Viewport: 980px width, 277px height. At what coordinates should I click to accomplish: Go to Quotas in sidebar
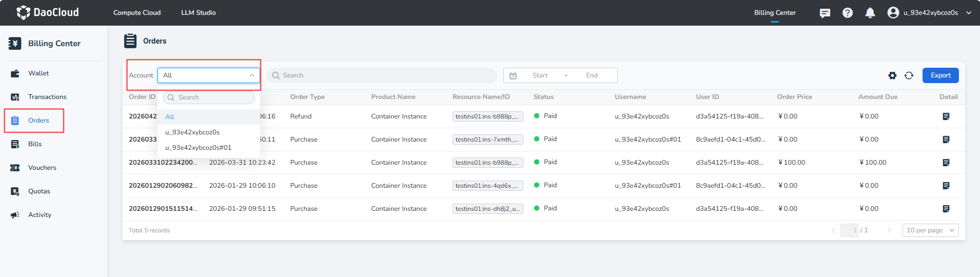coord(39,191)
